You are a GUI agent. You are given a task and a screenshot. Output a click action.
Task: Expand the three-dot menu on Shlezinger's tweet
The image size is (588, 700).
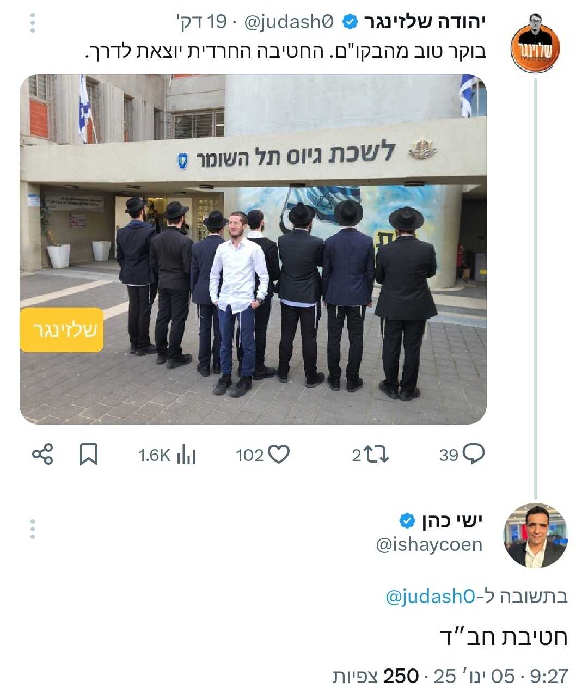[x=33, y=22]
